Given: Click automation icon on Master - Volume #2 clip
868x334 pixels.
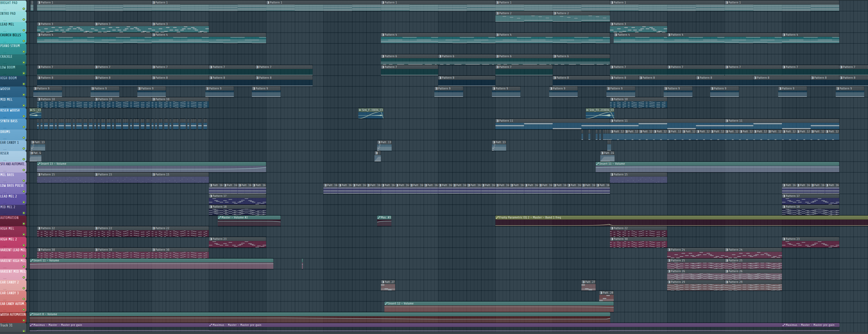Looking at the screenshot, I should pyautogui.click(x=220, y=217).
